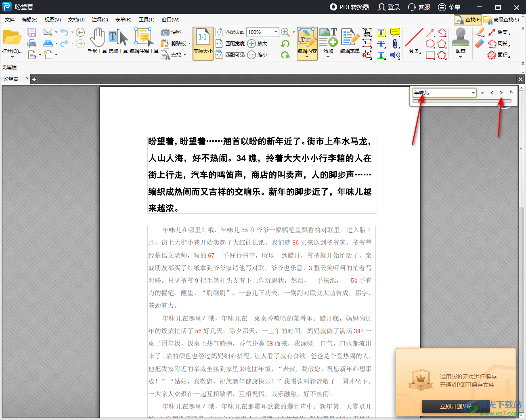
Task: Go to the next search result
Action: (x=501, y=93)
